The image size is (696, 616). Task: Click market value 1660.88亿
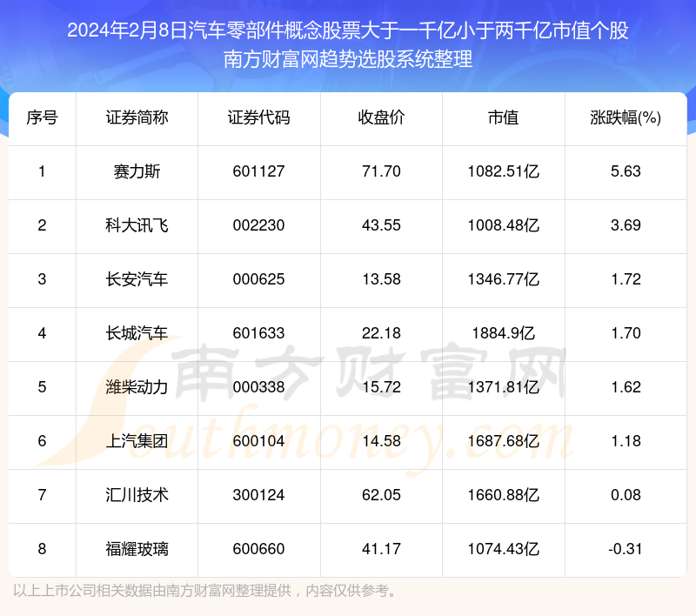[504, 495]
